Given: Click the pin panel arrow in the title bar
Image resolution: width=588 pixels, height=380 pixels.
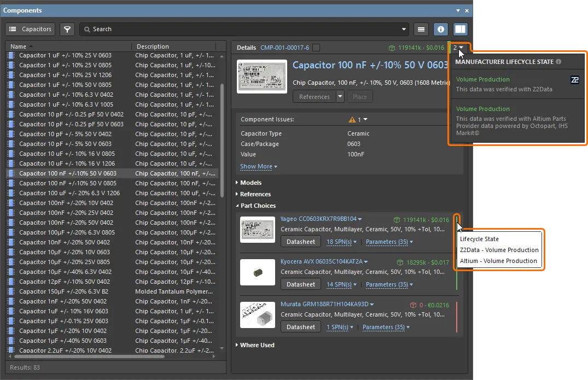Looking at the screenshot, I should click(458, 10).
